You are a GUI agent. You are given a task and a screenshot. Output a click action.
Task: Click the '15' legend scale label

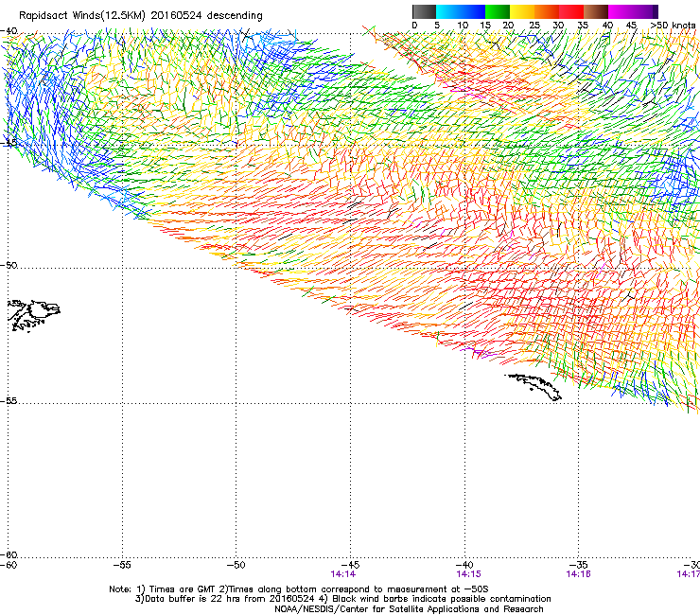coord(485,26)
